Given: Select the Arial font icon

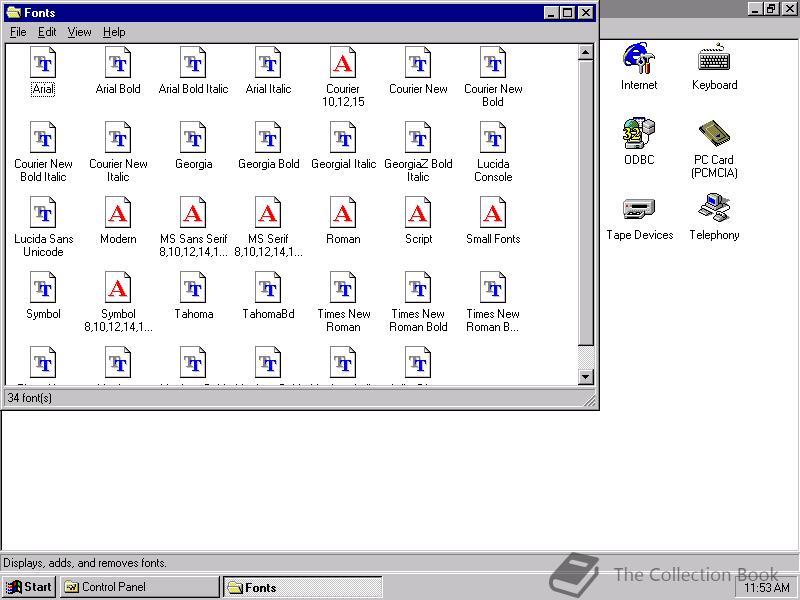Looking at the screenshot, I should click(x=43, y=63).
